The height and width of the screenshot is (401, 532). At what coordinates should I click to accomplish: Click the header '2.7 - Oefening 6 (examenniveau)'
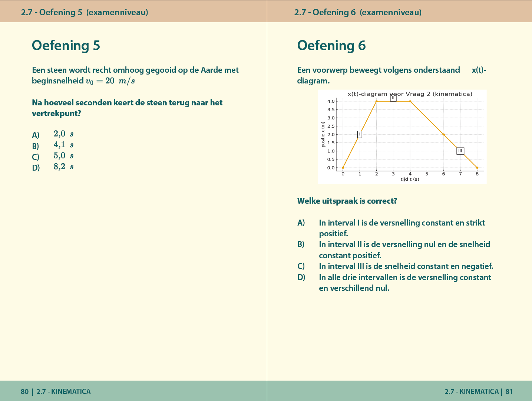[358, 12]
